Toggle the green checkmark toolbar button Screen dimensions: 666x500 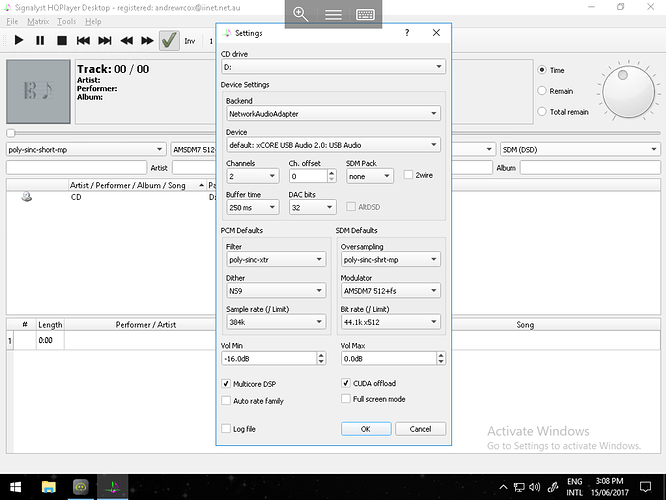[169, 40]
